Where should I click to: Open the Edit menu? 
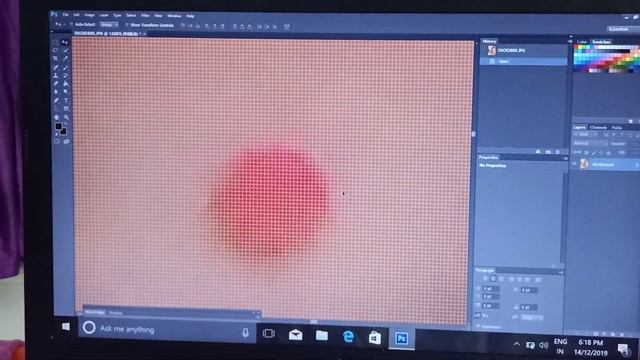click(x=76, y=15)
